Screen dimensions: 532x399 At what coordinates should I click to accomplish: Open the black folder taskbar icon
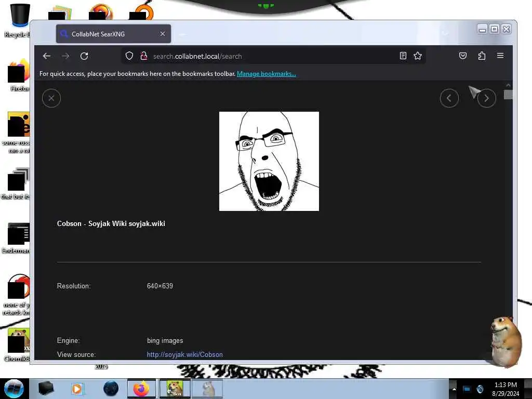(46, 389)
